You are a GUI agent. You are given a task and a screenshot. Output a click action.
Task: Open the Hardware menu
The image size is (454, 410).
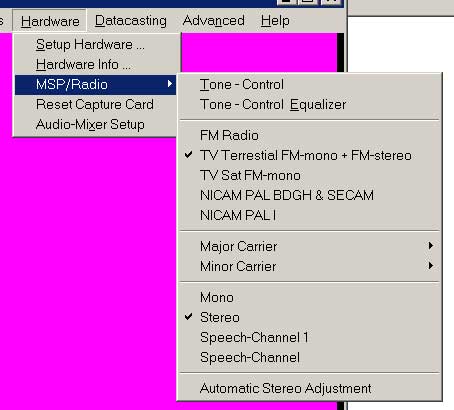tap(50, 21)
